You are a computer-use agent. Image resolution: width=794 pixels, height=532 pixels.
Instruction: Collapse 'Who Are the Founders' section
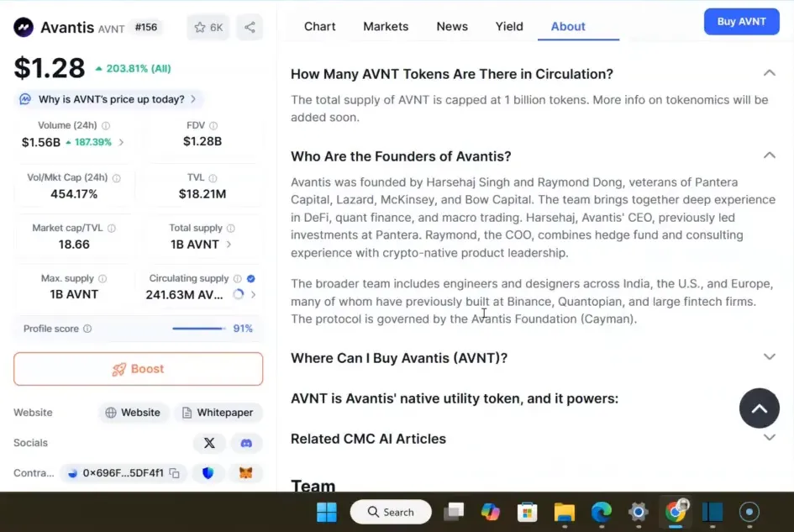(x=769, y=155)
